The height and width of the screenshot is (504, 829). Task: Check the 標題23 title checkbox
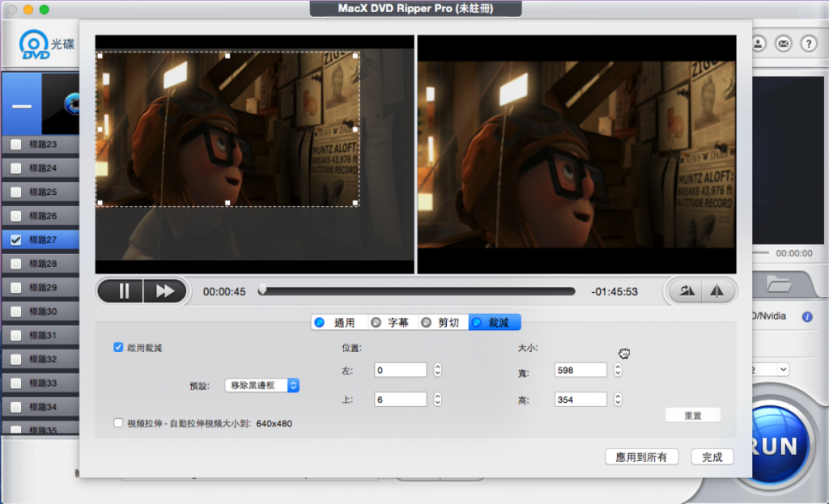coord(16,144)
